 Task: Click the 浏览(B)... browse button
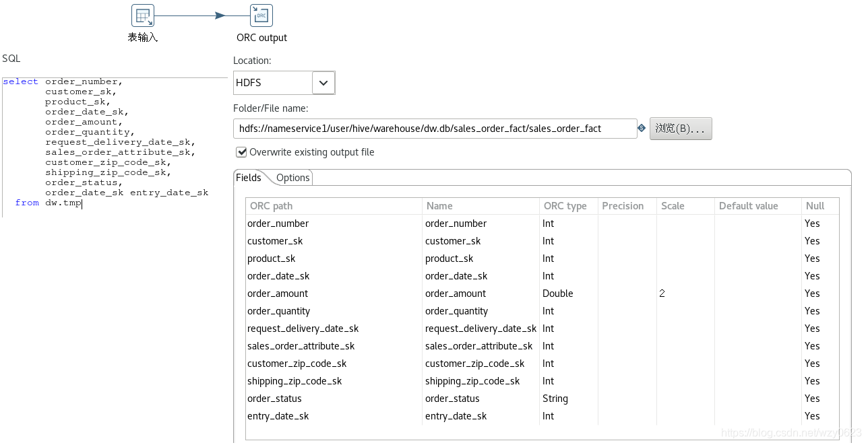[x=681, y=129]
